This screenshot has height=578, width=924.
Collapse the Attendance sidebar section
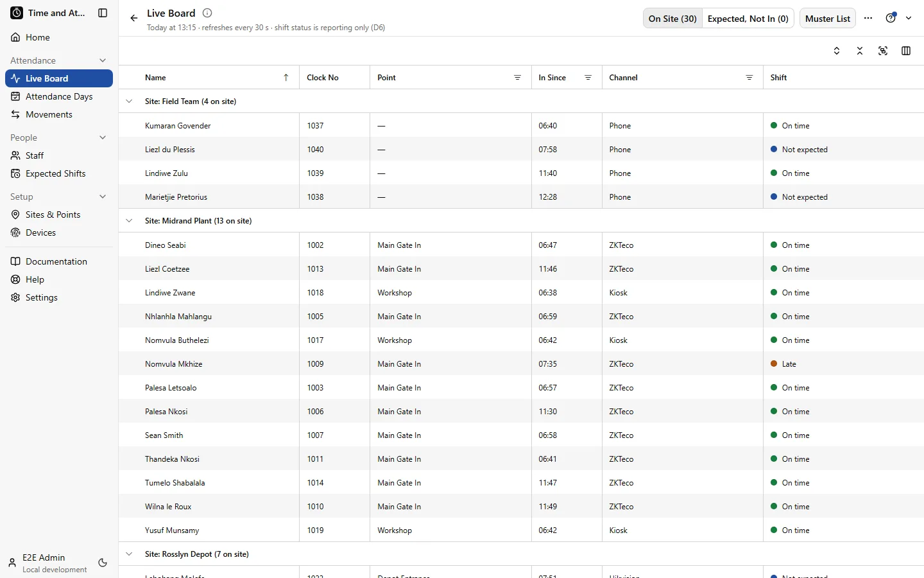(x=103, y=60)
